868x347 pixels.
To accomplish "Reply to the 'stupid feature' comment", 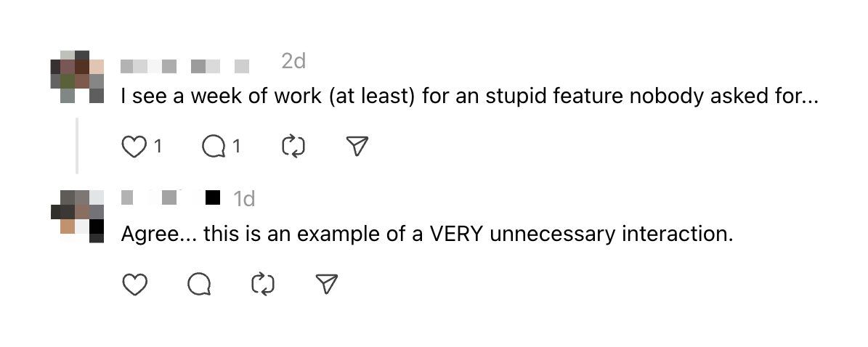I will (214, 147).
